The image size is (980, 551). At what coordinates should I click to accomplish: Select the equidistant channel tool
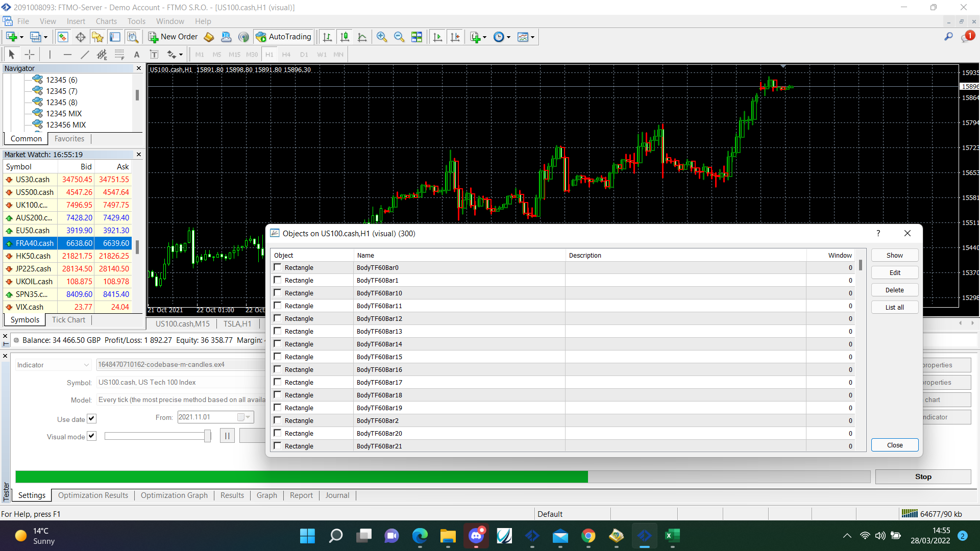(x=102, y=54)
